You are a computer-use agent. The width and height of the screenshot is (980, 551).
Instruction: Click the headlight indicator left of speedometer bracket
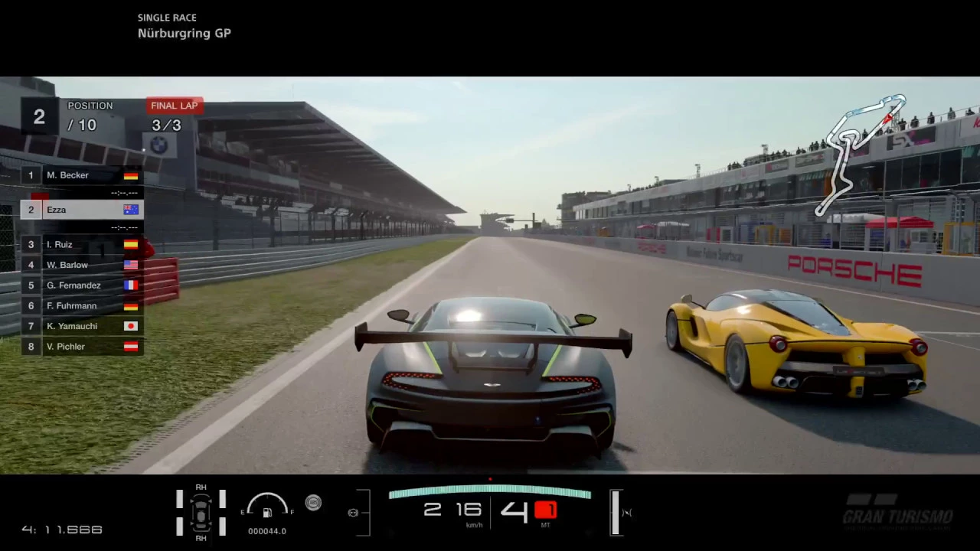[353, 513]
